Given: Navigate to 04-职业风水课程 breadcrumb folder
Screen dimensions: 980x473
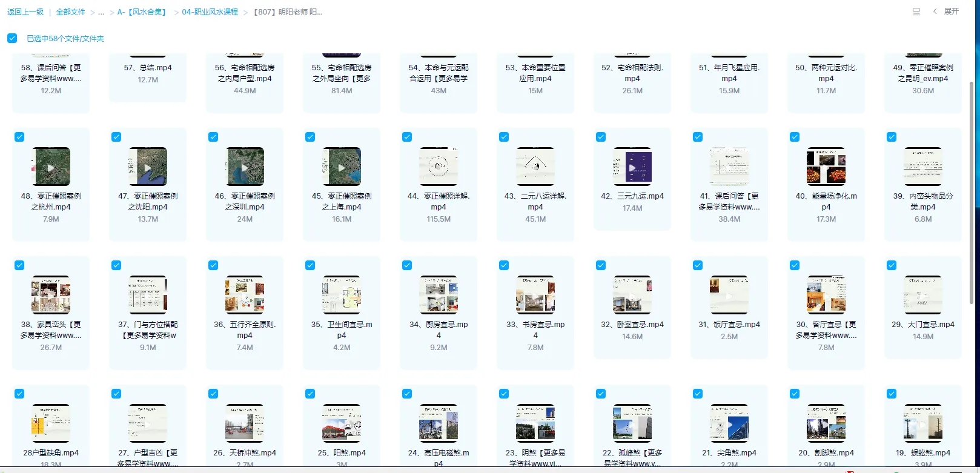Looking at the screenshot, I should [210, 12].
